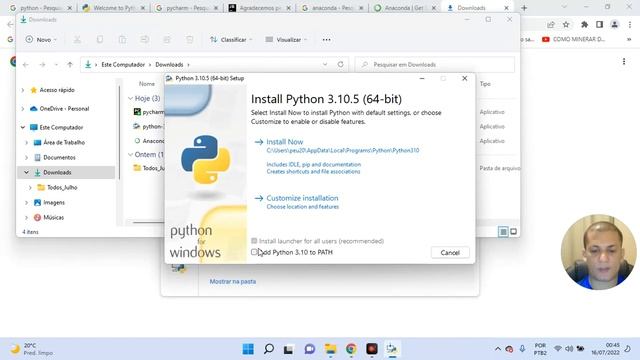Select Área de Trabalho in sidebar

click(x=64, y=142)
